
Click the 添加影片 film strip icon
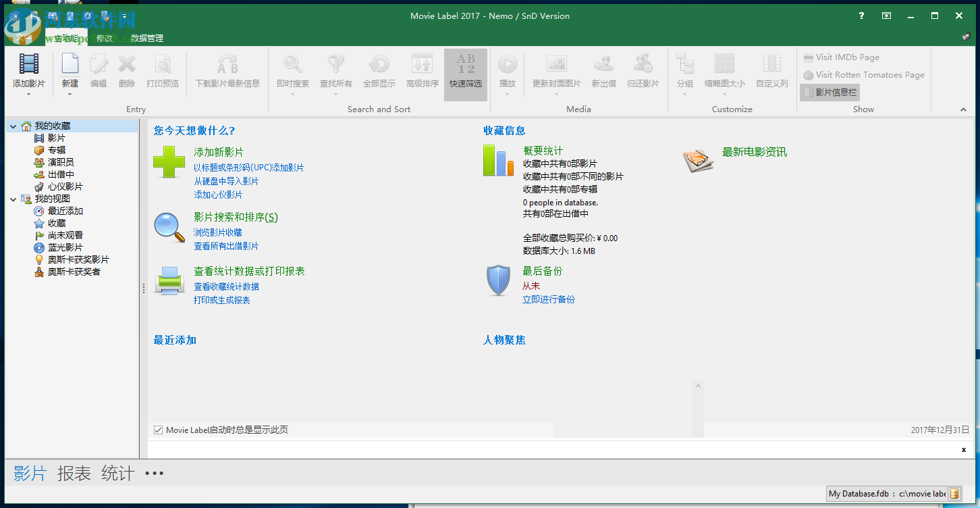pyautogui.click(x=29, y=63)
